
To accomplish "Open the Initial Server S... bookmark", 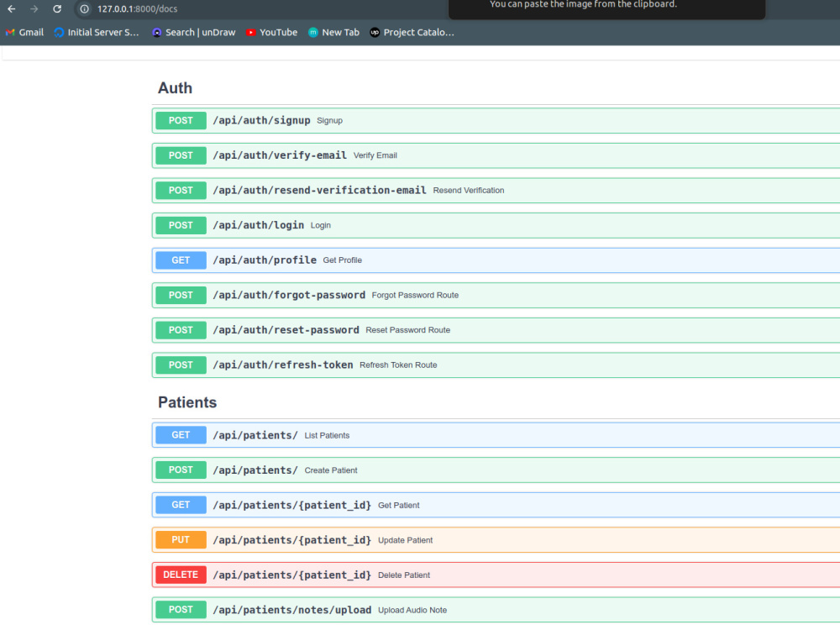I will [97, 32].
